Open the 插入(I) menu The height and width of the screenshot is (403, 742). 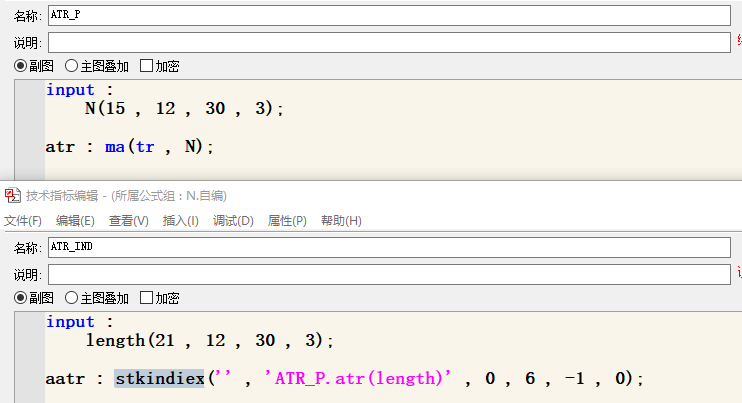(180, 221)
